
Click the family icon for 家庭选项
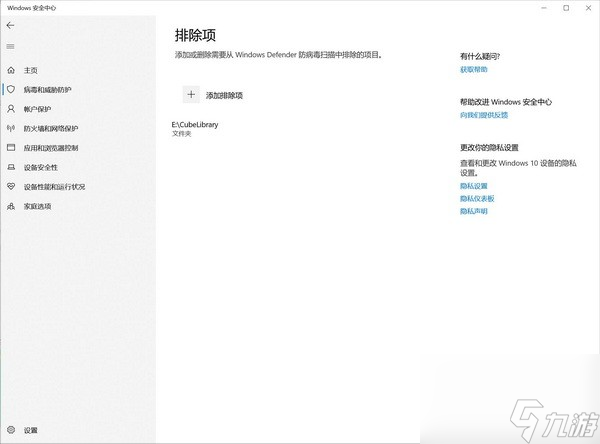(11, 206)
